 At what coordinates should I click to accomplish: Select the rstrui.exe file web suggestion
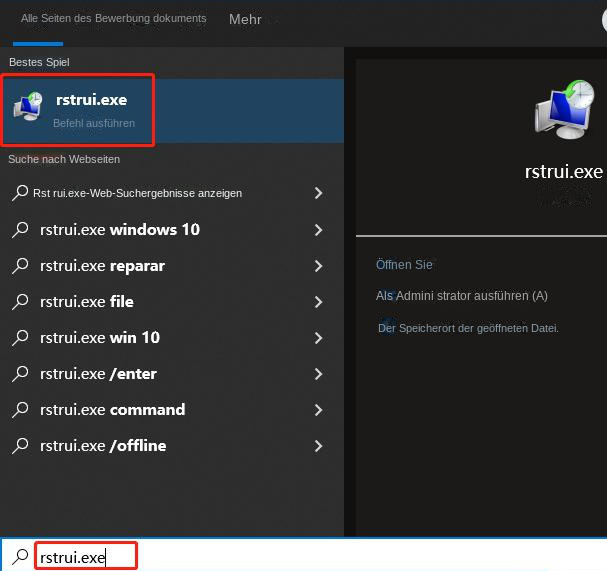pos(172,302)
